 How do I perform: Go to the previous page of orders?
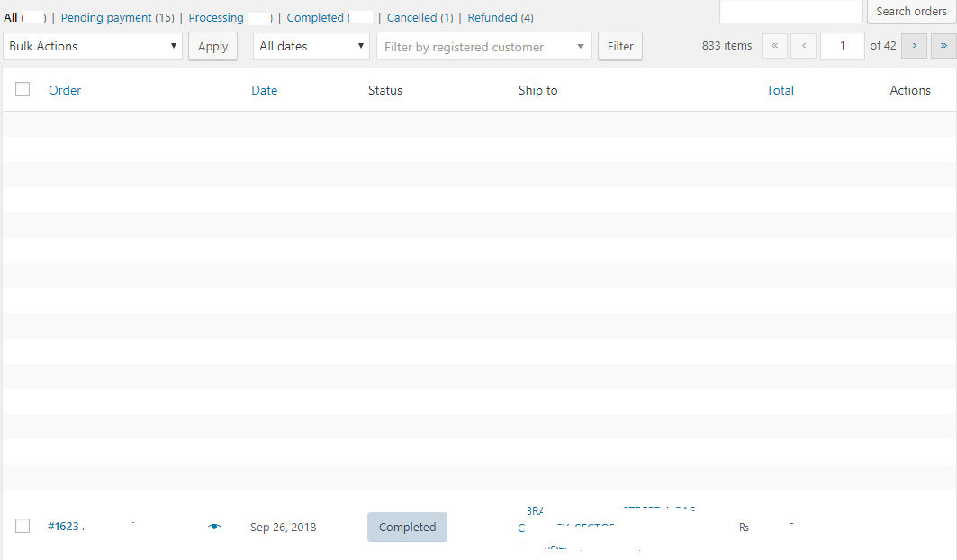[804, 46]
